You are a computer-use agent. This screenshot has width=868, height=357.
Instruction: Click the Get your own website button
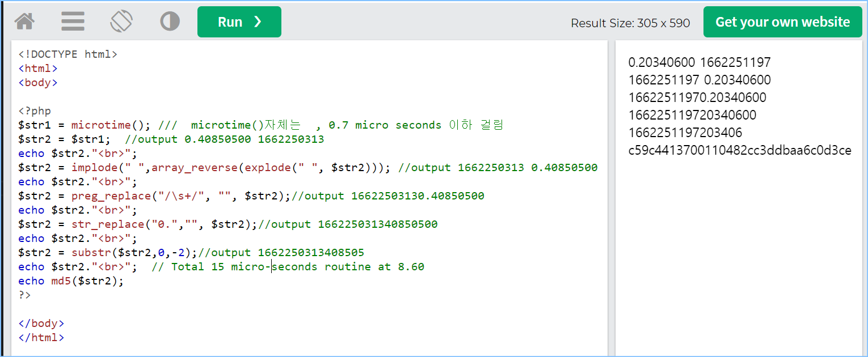coord(782,22)
